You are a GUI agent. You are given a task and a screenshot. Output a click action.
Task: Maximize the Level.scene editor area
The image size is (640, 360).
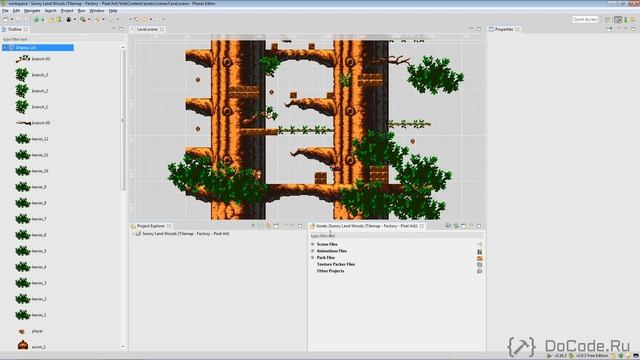point(479,29)
